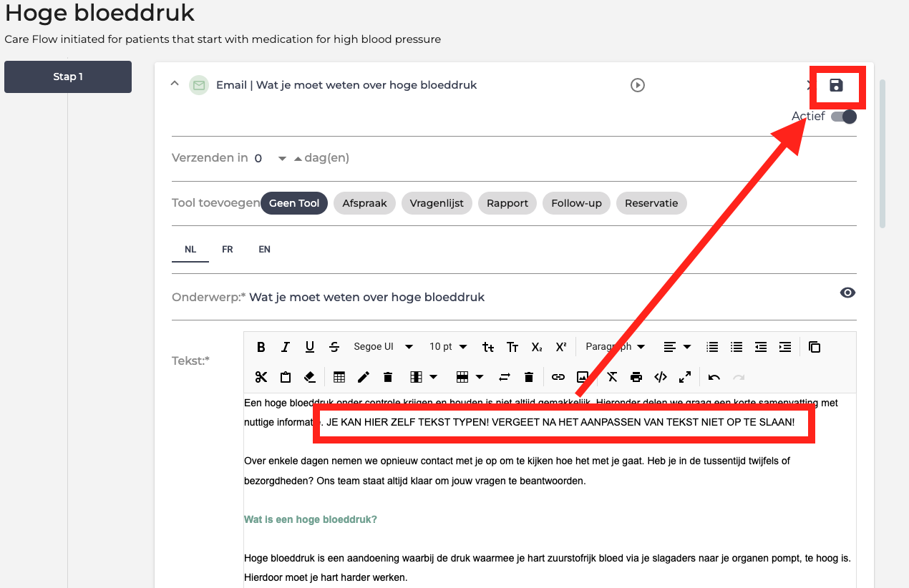Click the cut scissors icon
The width and height of the screenshot is (909, 588).
click(x=261, y=377)
